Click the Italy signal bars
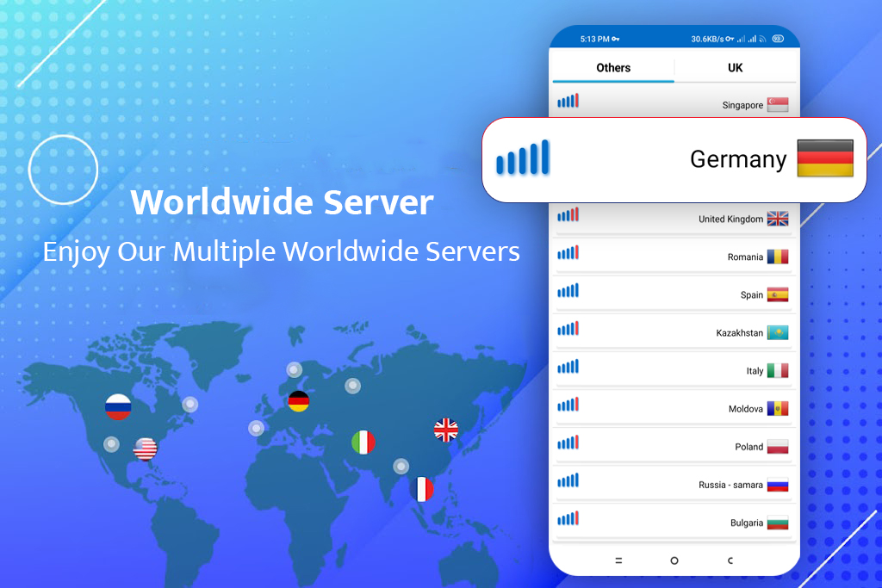Screen dimensions: 882x588 [x=568, y=367]
